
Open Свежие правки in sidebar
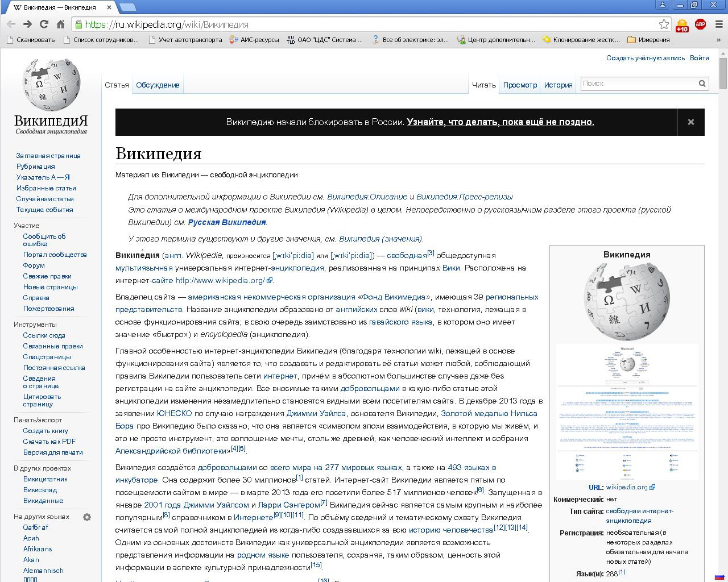coord(47,276)
